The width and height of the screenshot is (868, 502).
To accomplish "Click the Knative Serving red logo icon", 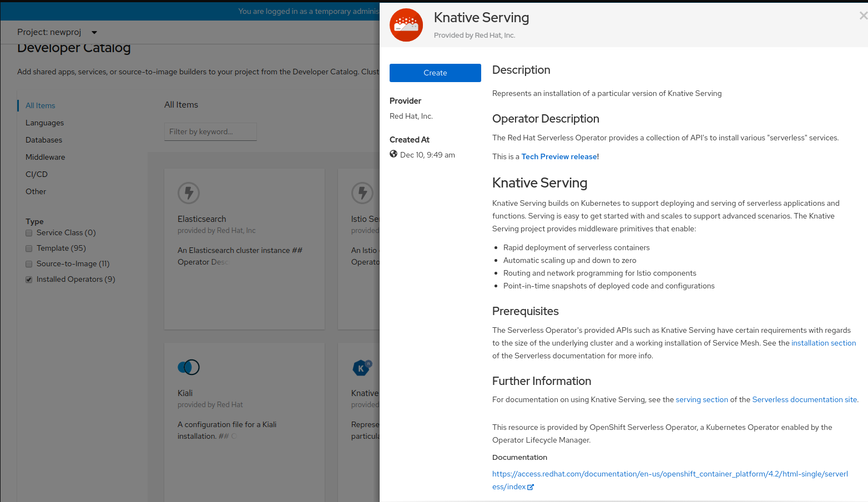I will (406, 25).
